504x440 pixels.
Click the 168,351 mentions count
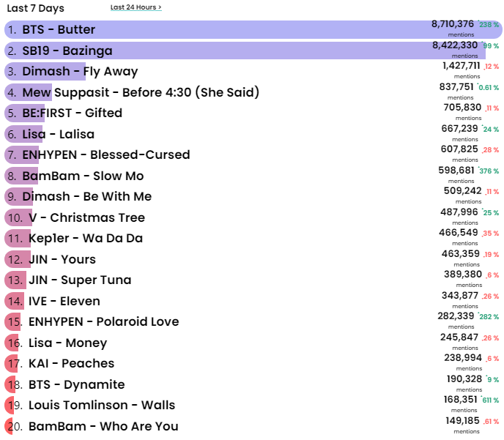[x=460, y=400]
